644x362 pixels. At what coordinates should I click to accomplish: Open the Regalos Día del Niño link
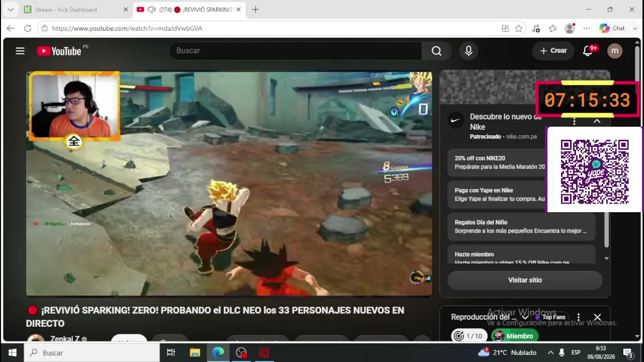(x=521, y=227)
